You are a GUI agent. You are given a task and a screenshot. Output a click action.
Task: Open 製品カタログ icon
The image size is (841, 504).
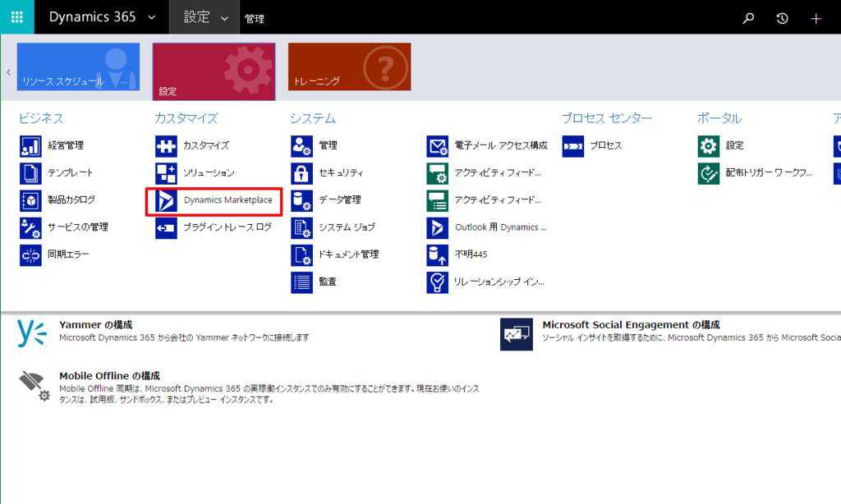pos(30,200)
